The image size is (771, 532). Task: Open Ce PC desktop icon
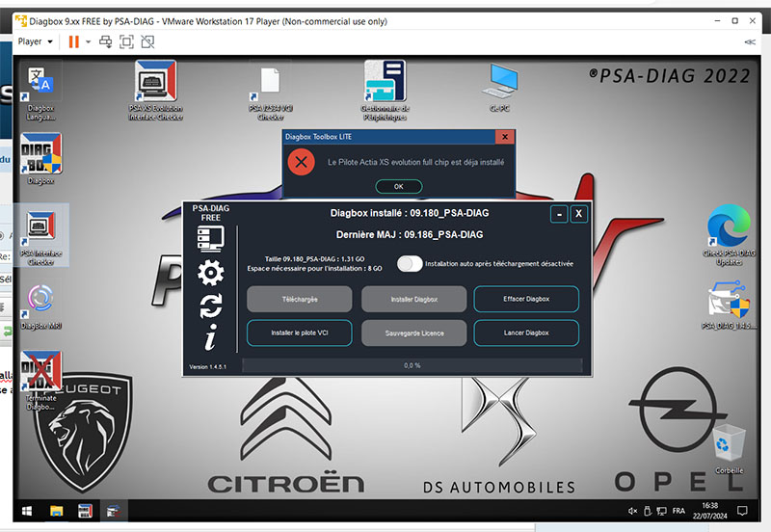point(500,88)
